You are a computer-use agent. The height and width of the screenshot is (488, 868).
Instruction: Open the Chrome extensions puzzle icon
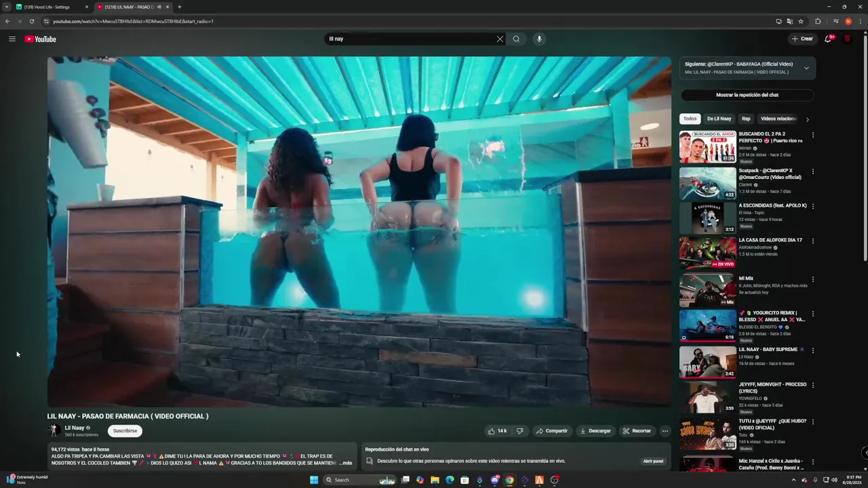[x=818, y=21]
